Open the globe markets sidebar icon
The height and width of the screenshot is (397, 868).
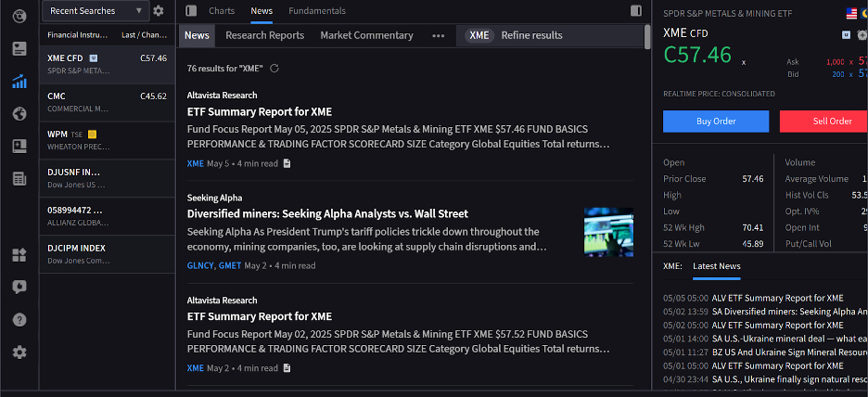pyautogui.click(x=19, y=114)
